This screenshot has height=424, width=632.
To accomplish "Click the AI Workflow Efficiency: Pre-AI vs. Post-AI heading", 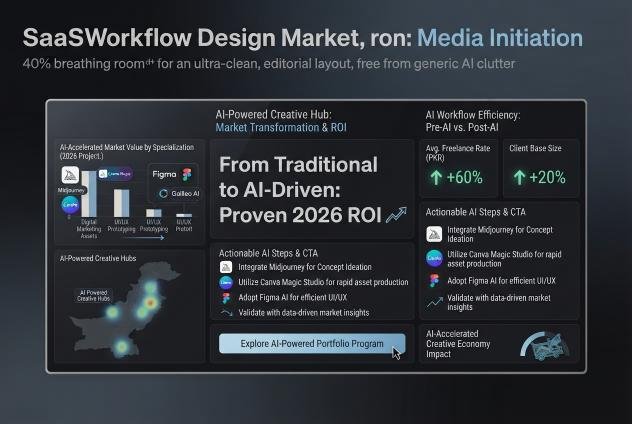I will click(473, 121).
